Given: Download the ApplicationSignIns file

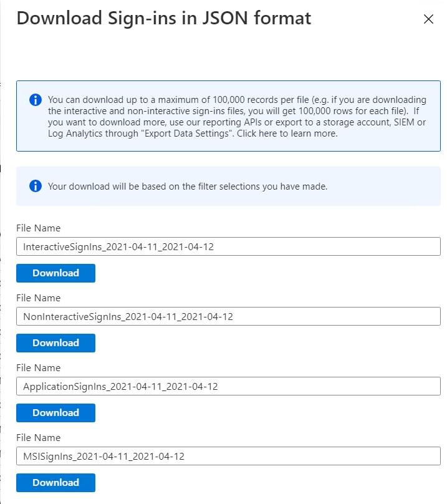Looking at the screenshot, I should pyautogui.click(x=55, y=413).
